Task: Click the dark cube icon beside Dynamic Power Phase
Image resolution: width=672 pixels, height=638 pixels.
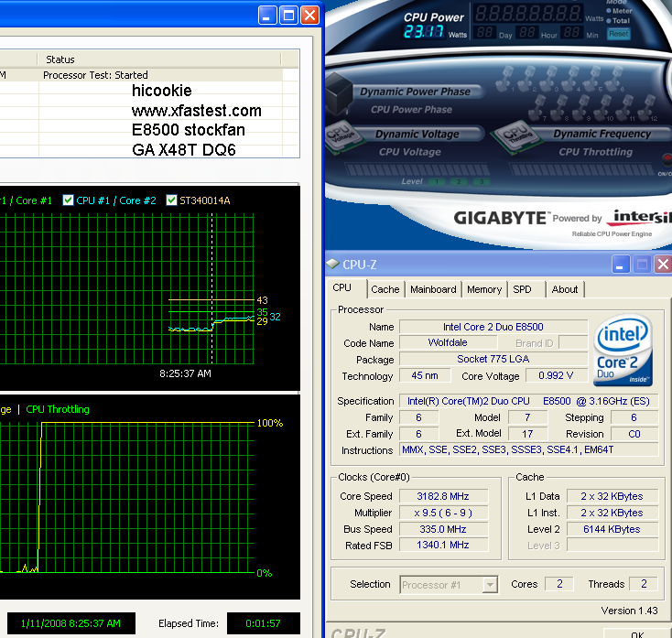Action: click(x=339, y=93)
